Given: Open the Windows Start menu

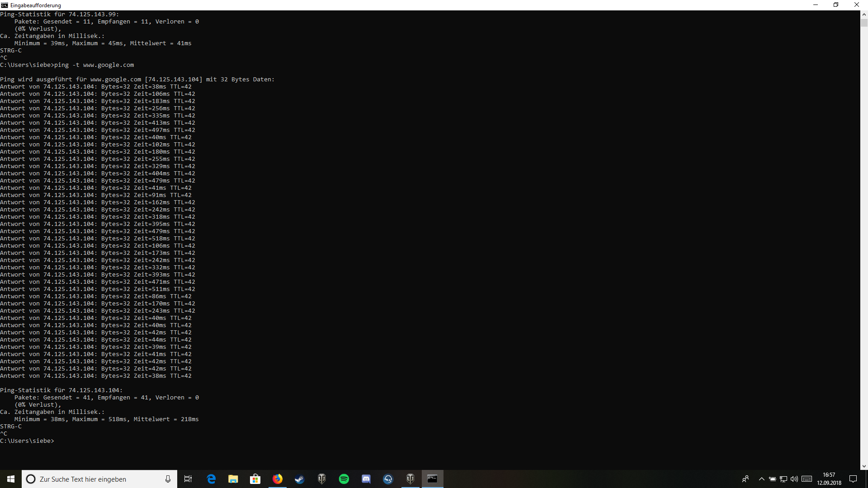Looking at the screenshot, I should coord(11,479).
